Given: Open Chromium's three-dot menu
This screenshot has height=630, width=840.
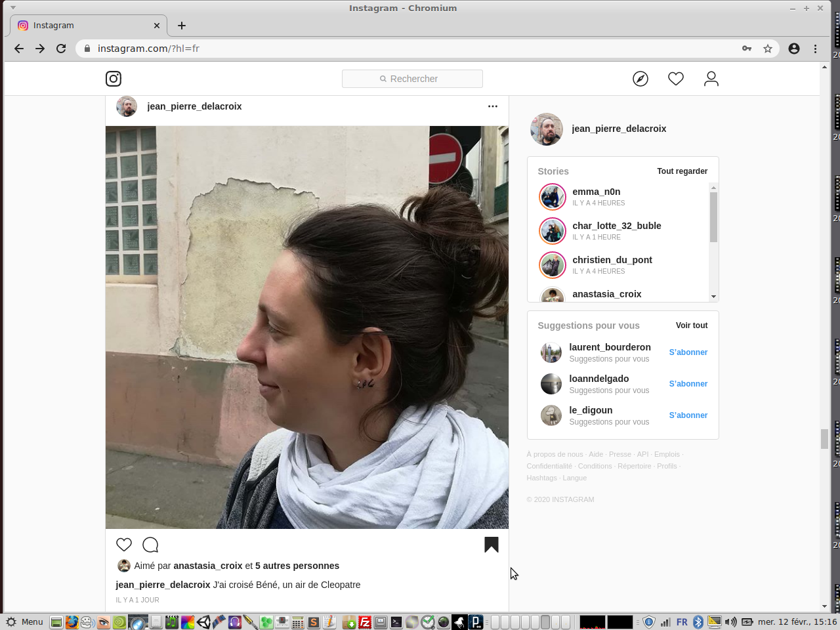Looking at the screenshot, I should [x=816, y=49].
